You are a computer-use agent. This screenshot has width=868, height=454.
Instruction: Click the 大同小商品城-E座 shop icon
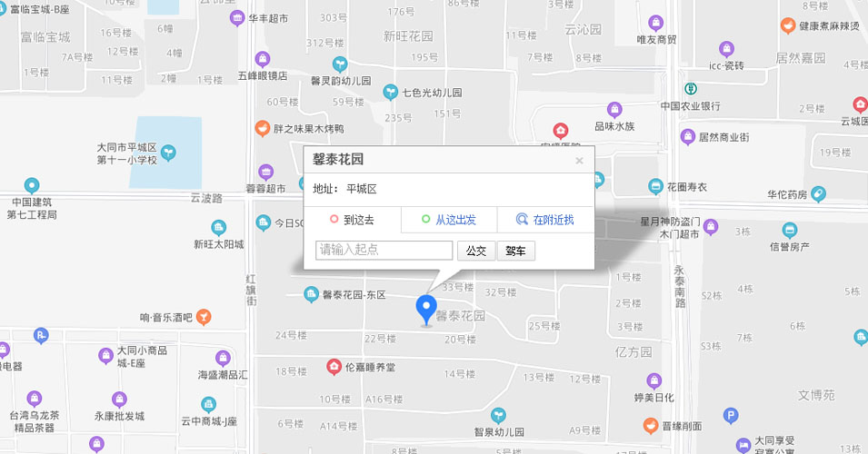coord(105,356)
